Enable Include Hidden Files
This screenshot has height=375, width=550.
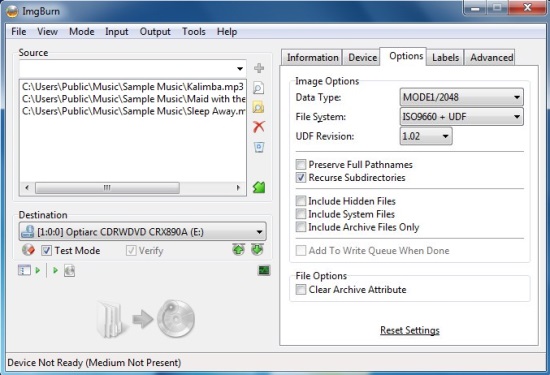tap(301, 201)
